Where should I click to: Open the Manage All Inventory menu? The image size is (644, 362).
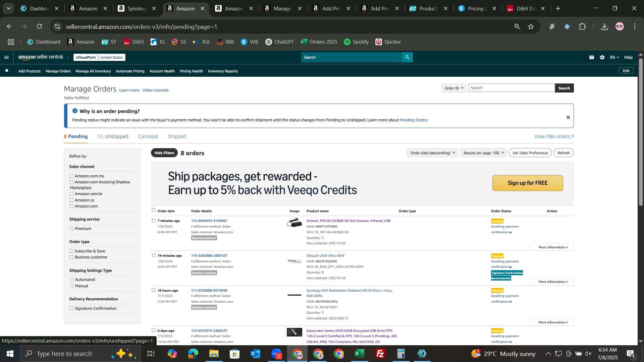93,71
